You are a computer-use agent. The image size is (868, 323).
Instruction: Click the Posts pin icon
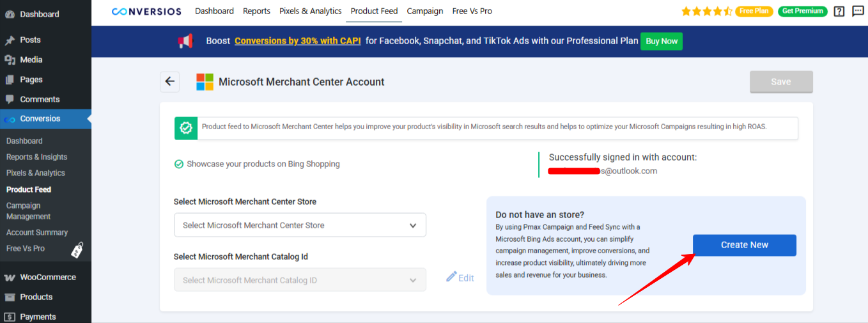pos(10,40)
